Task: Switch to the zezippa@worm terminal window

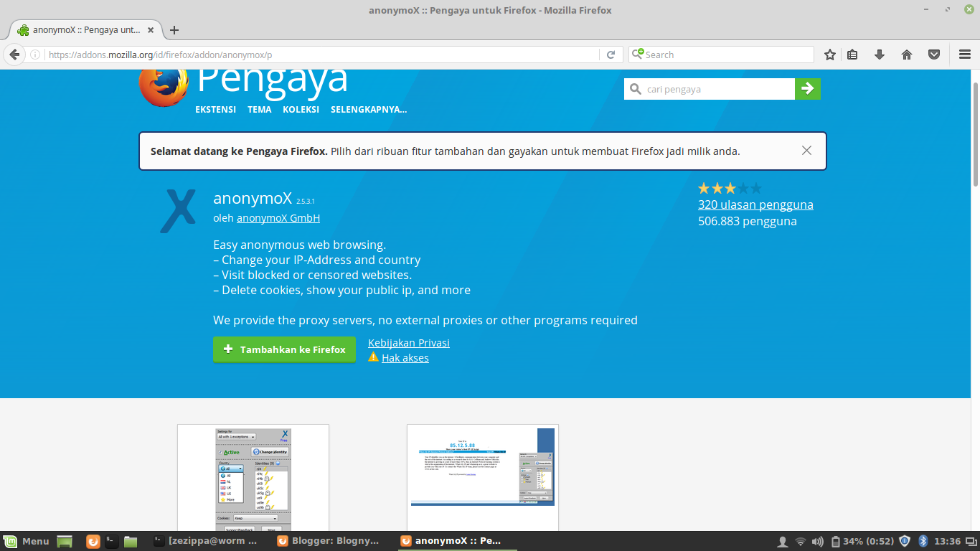Action: click(x=206, y=541)
